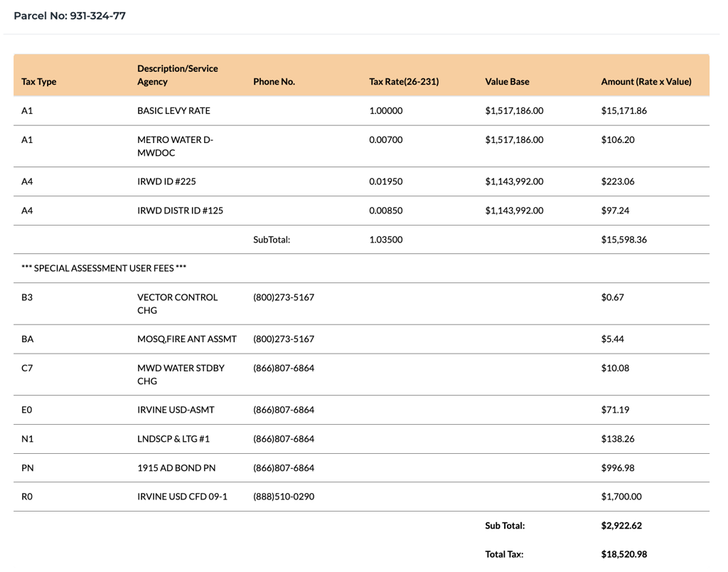
Task: Click the BASIC LEVY RATE row description
Action: tap(173, 110)
